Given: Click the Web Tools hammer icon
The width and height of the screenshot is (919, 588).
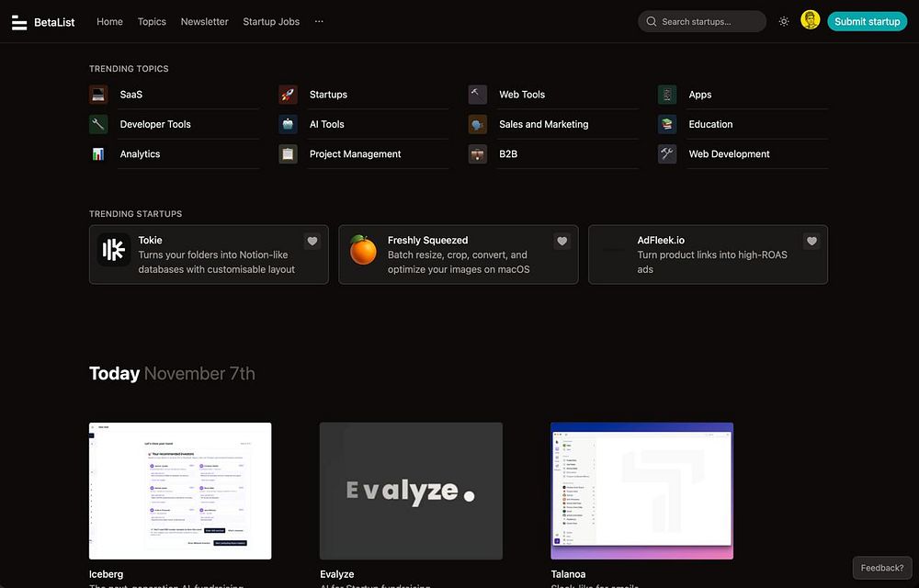Looking at the screenshot, I should pyautogui.click(x=478, y=95).
